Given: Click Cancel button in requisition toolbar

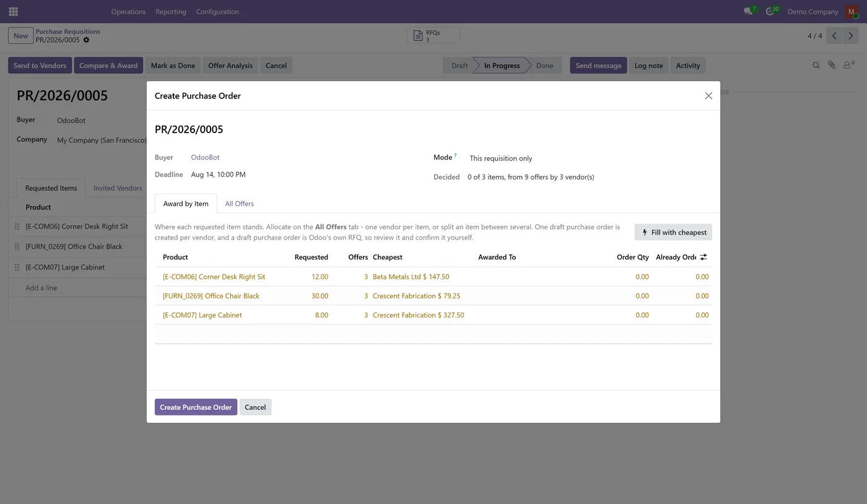Looking at the screenshot, I should click(276, 65).
